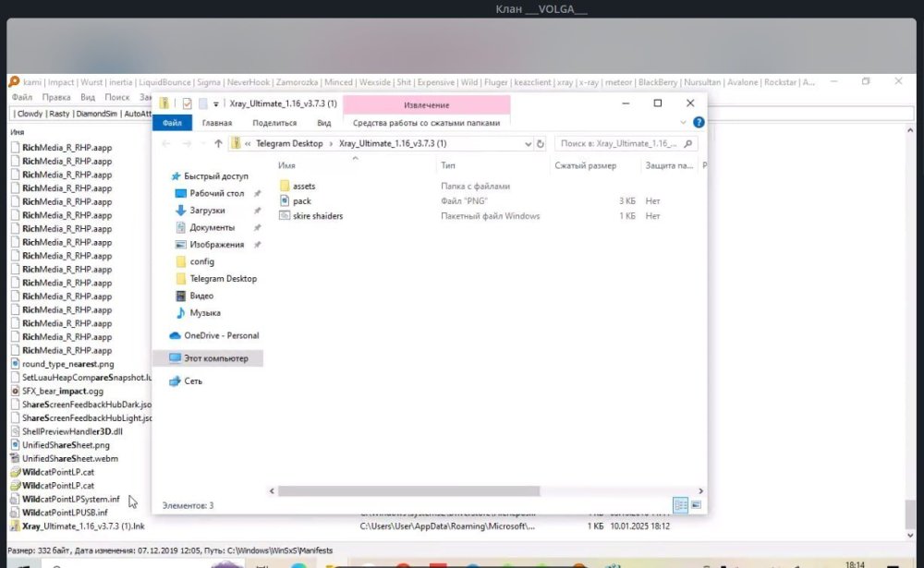Open Документы in navigation pane
Viewport: 924px width, 568px height.
tap(212, 227)
